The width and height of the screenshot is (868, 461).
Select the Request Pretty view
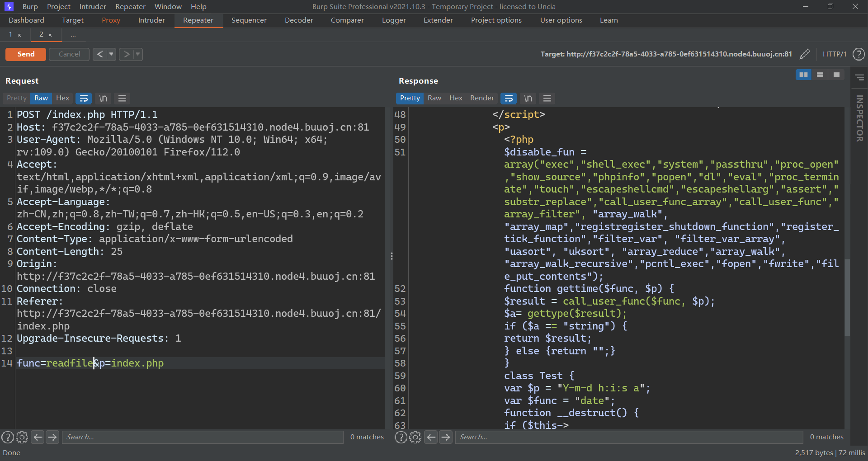17,98
